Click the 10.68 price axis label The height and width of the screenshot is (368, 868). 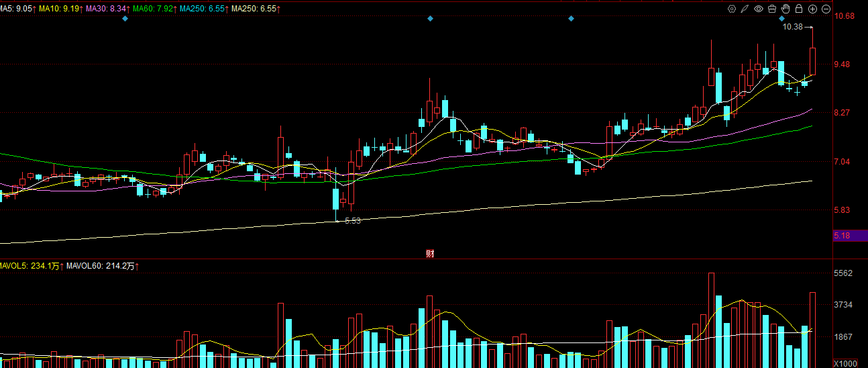pyautogui.click(x=844, y=15)
